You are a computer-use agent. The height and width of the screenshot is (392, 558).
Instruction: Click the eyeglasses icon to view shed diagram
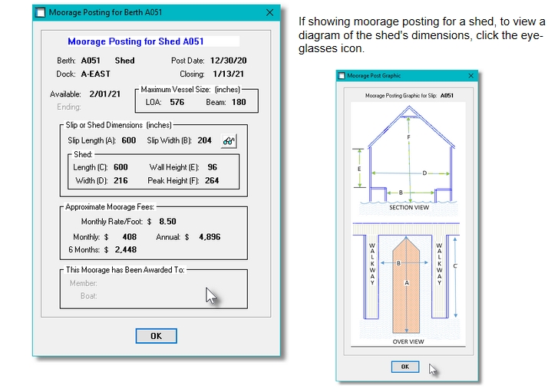coord(228,140)
